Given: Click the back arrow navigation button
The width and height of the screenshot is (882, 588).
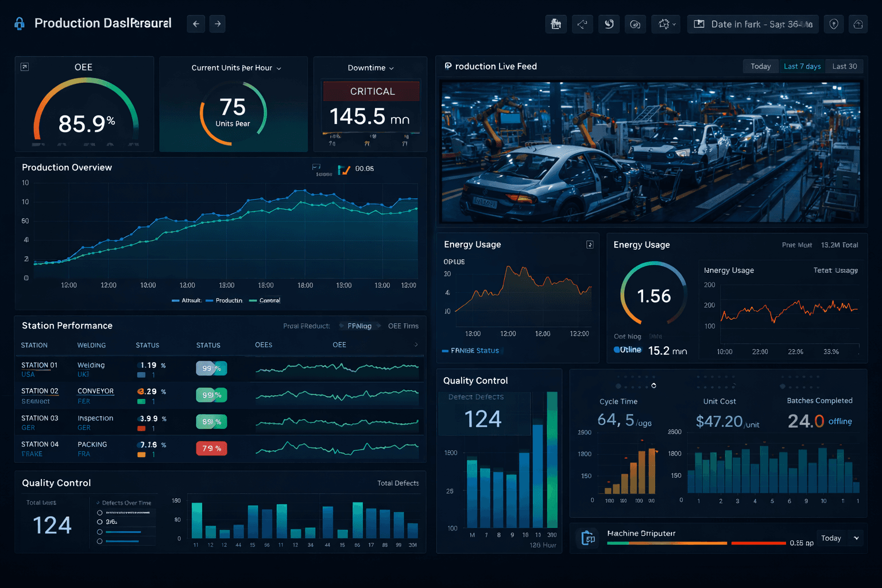Looking at the screenshot, I should [x=196, y=24].
